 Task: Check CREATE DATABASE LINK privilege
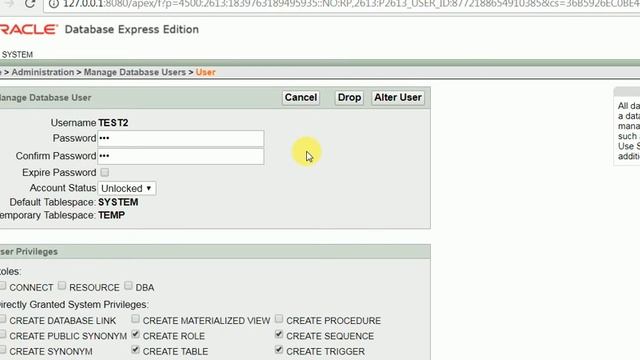[2, 318]
